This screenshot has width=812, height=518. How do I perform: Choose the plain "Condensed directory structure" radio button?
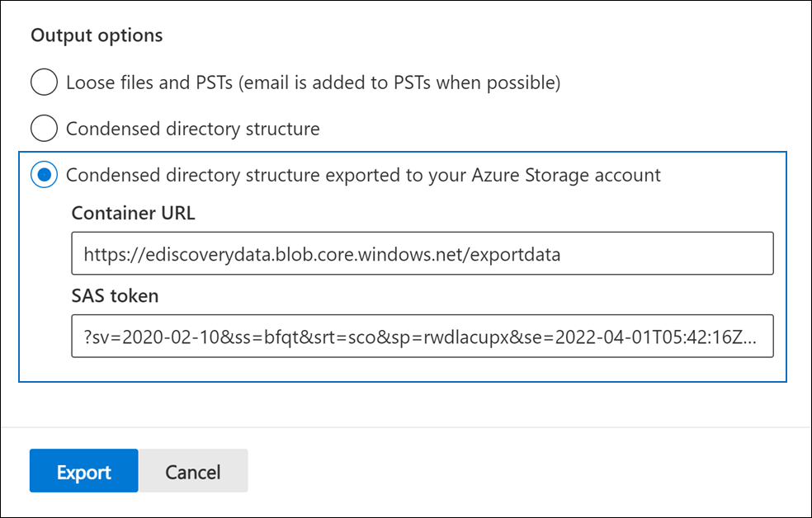click(x=44, y=129)
